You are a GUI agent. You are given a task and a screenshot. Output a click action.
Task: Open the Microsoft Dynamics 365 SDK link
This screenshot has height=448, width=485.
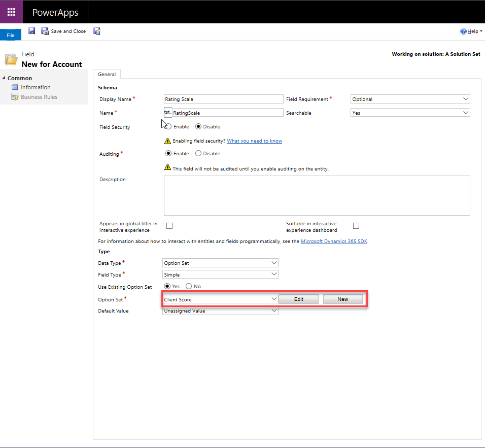[x=334, y=242]
